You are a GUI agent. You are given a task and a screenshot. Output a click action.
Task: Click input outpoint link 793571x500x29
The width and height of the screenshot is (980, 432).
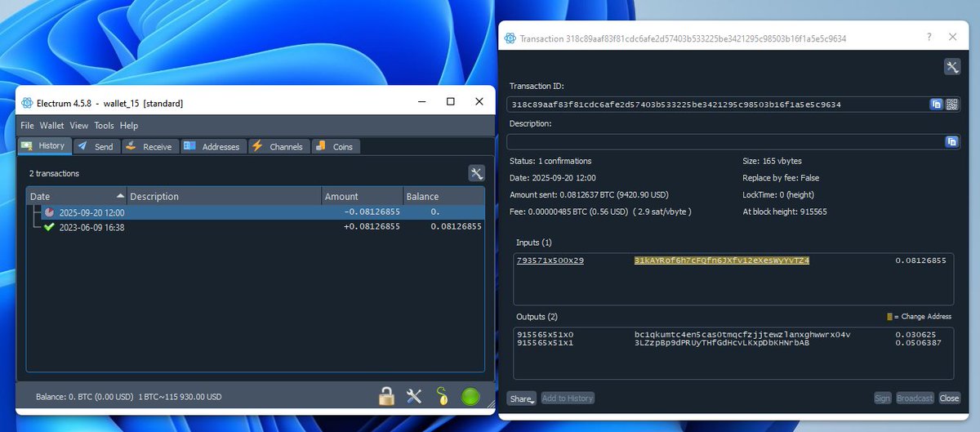click(550, 260)
